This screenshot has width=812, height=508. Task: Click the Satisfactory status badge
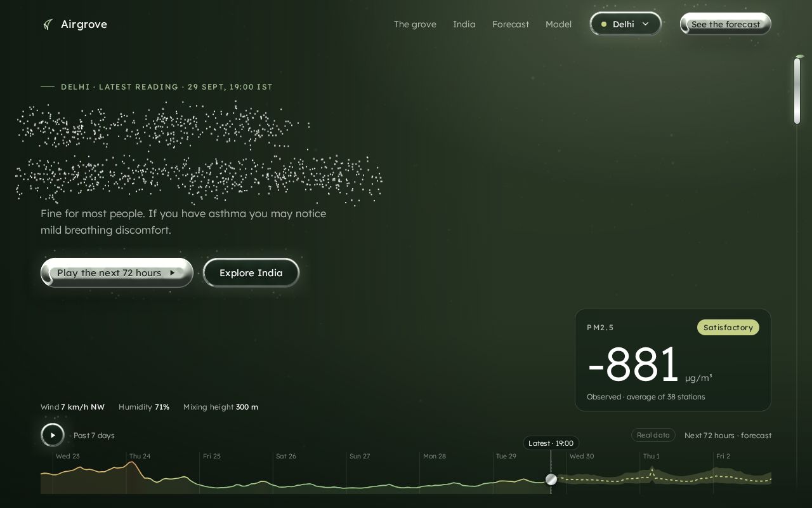click(x=728, y=328)
